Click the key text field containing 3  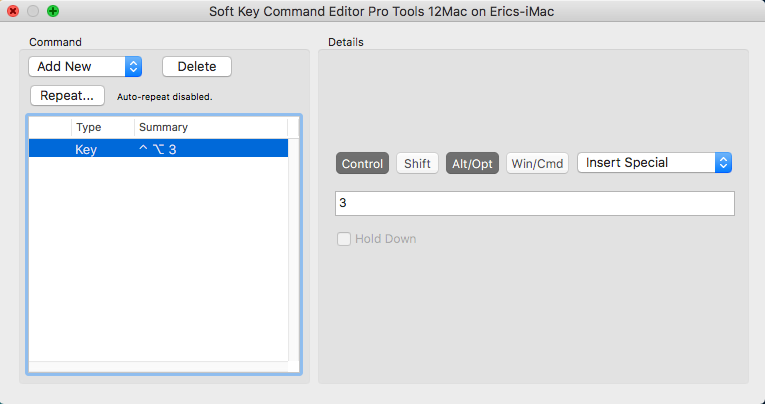coord(535,203)
